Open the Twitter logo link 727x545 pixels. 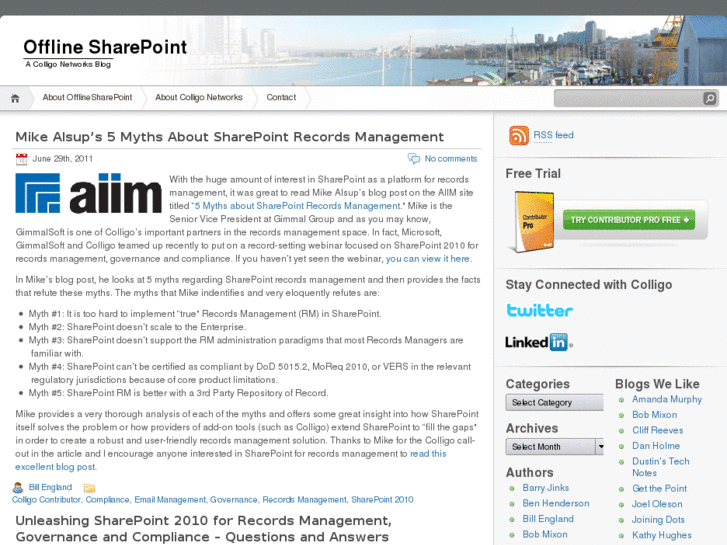539,310
